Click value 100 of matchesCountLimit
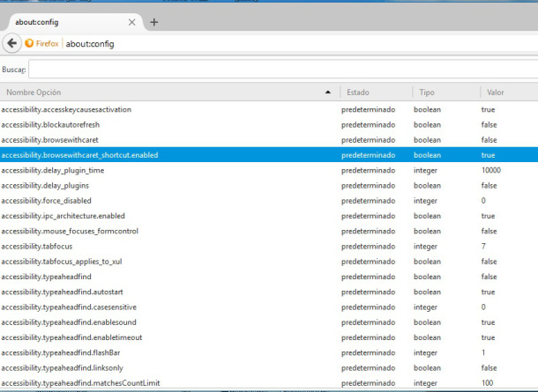The height and width of the screenshot is (392, 538). point(488,382)
